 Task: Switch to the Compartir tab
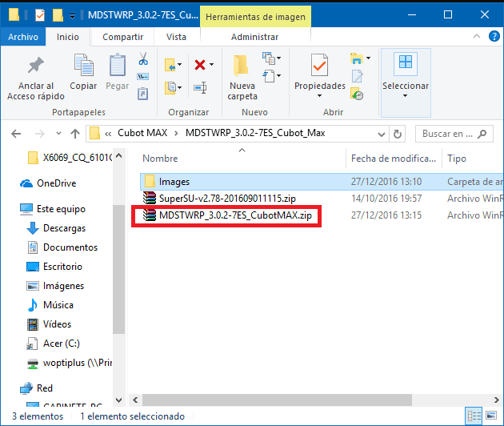click(x=122, y=37)
